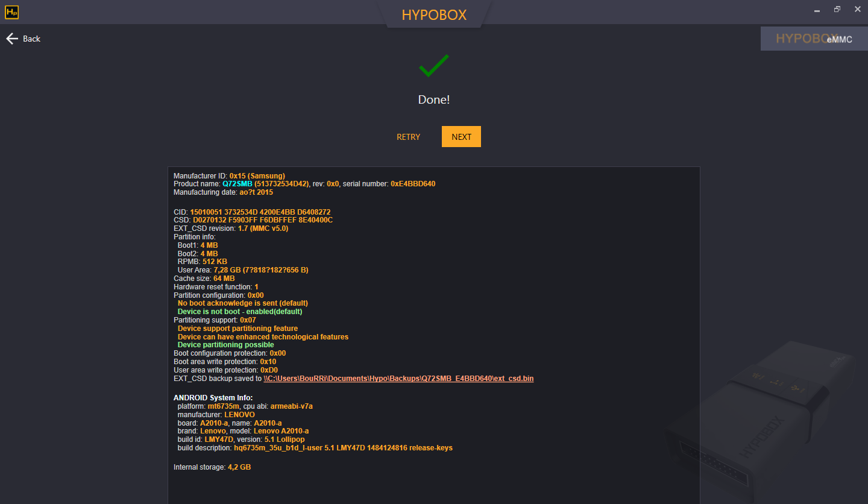Click "No boot acknowledge is sent (default)"

243,303
